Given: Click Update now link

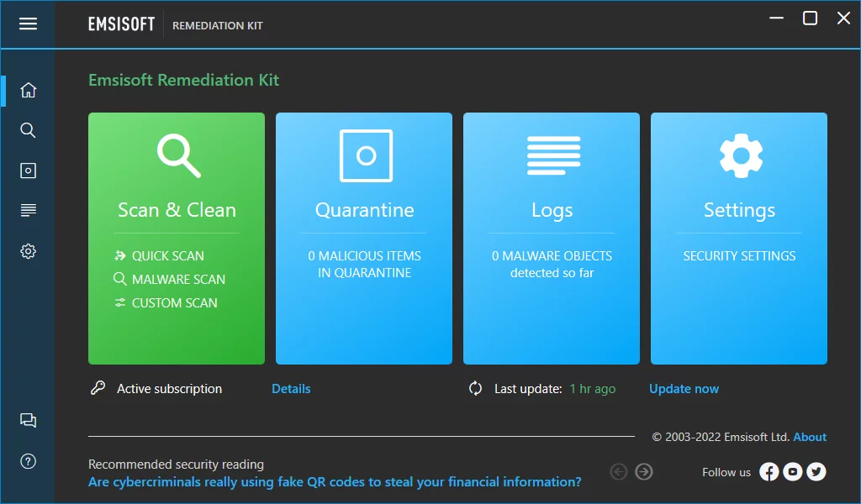Looking at the screenshot, I should click(684, 389).
